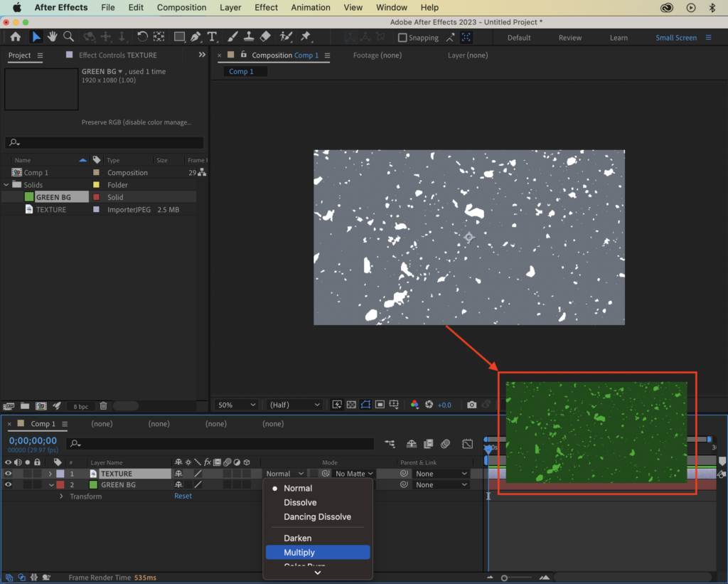Open the Composition menu in the menu bar
Screen dimensions: 728x584
181,7
